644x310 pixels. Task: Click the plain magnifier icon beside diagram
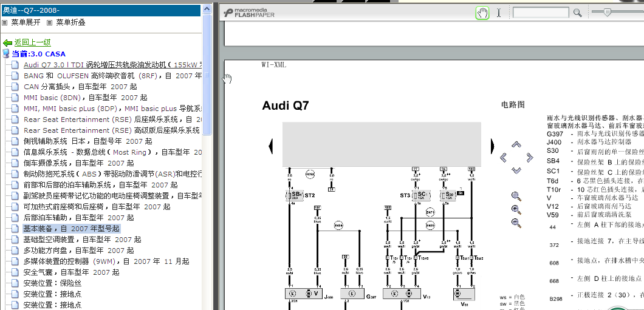[x=516, y=197]
